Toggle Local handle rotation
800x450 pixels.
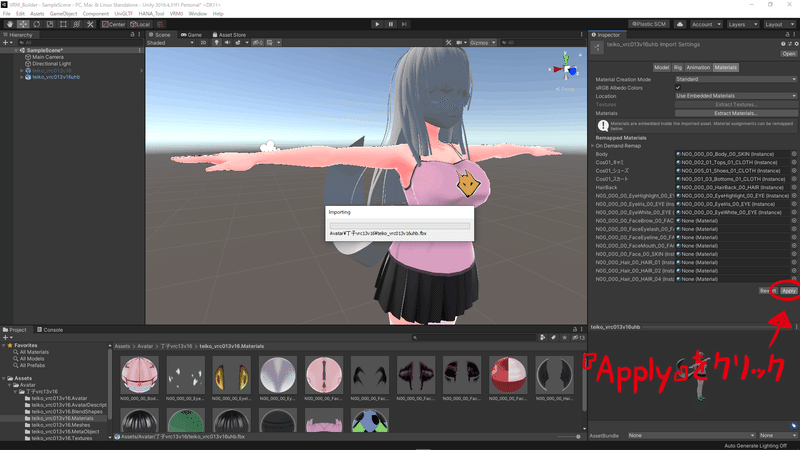140,24
